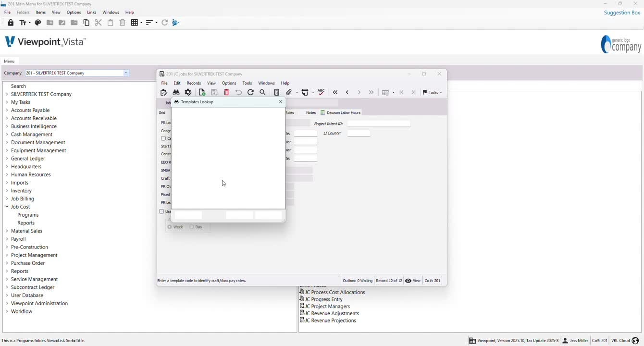Open the grid view icon in main toolbar
The height and width of the screenshot is (346, 644).
click(x=135, y=23)
